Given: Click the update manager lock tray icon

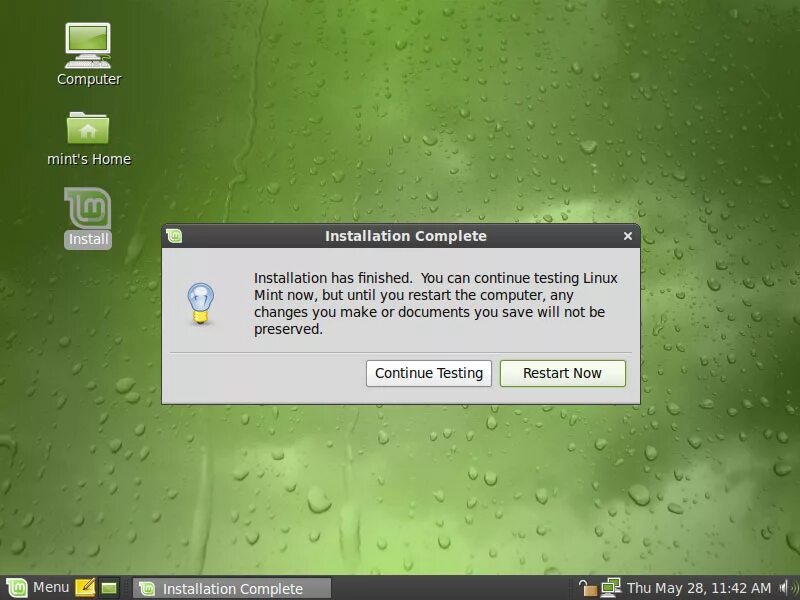Looking at the screenshot, I should [587, 588].
